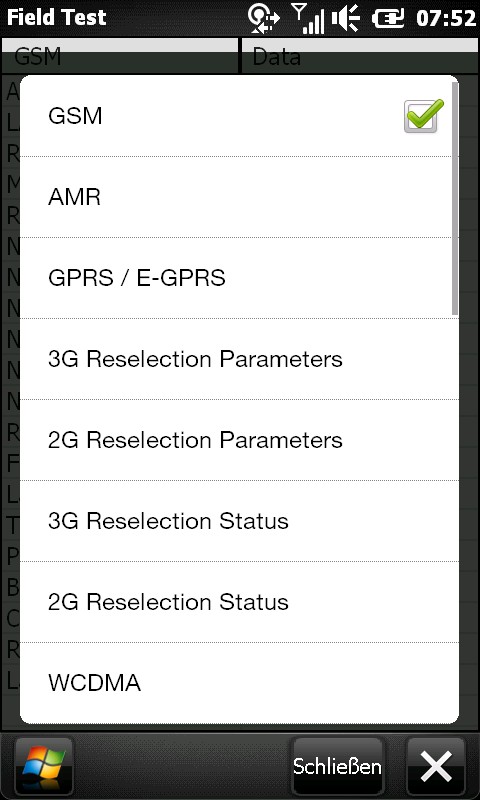Open the Windows Start menu icon
The image size is (480, 800).
[x=44, y=766]
